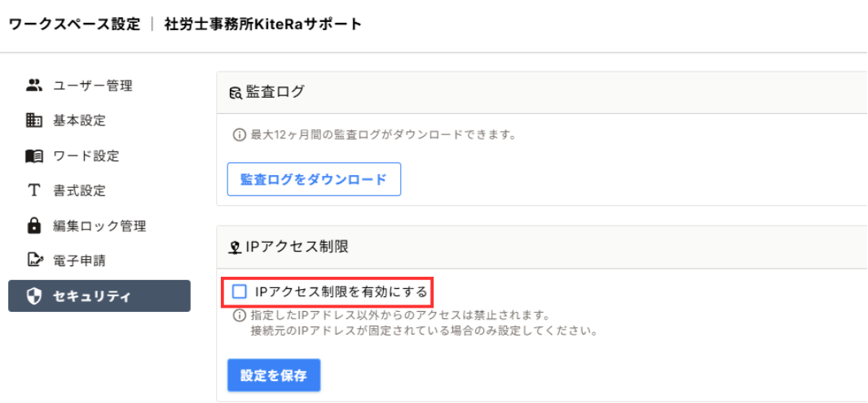Image resolution: width=868 pixels, height=403 pixels.
Task: Click the user management people icon
Action: tap(34, 85)
